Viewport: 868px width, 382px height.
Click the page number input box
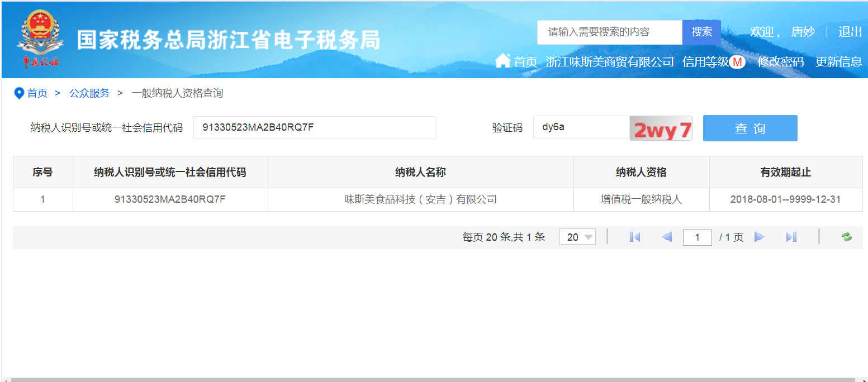click(697, 237)
